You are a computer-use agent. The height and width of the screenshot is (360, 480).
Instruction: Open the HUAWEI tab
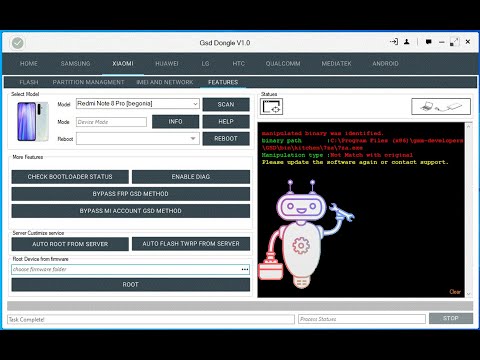coord(167,63)
